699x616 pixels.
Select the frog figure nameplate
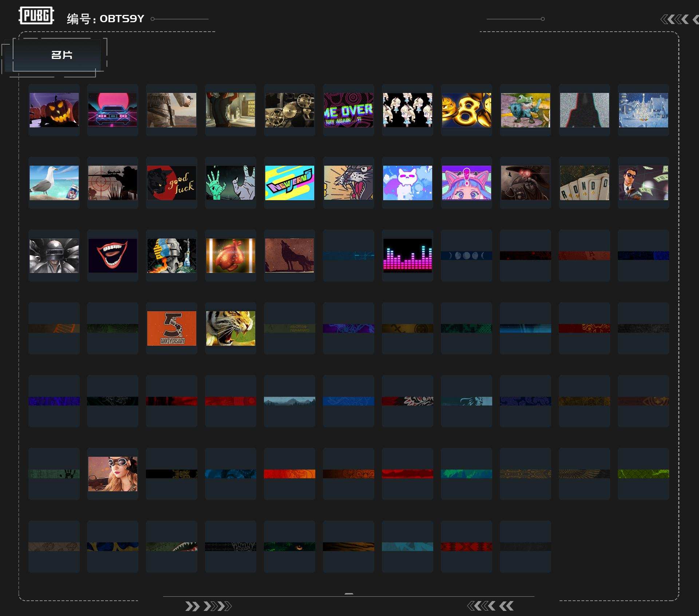click(525, 110)
